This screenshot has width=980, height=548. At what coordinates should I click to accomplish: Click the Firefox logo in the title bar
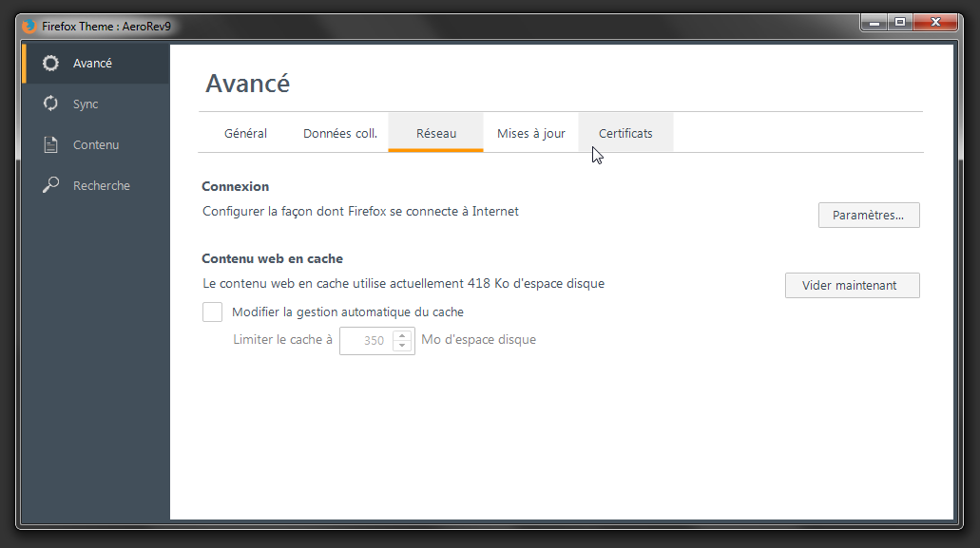pyautogui.click(x=29, y=26)
